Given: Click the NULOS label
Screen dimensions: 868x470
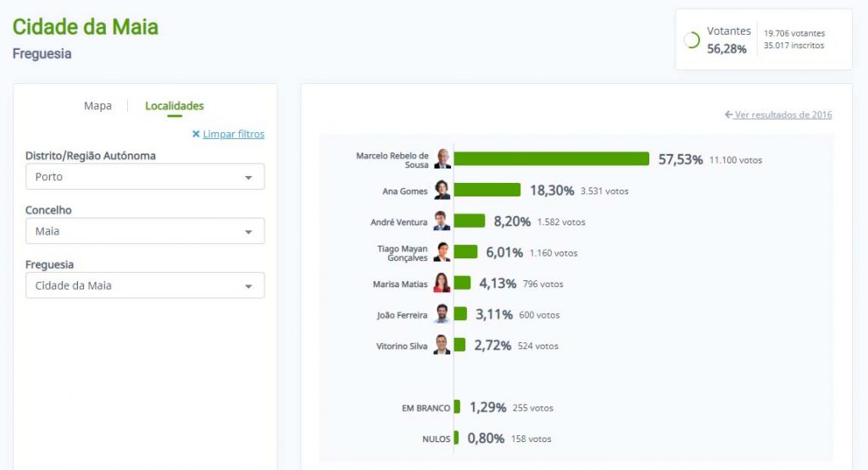Looking at the screenshot, I should pyautogui.click(x=436, y=439).
